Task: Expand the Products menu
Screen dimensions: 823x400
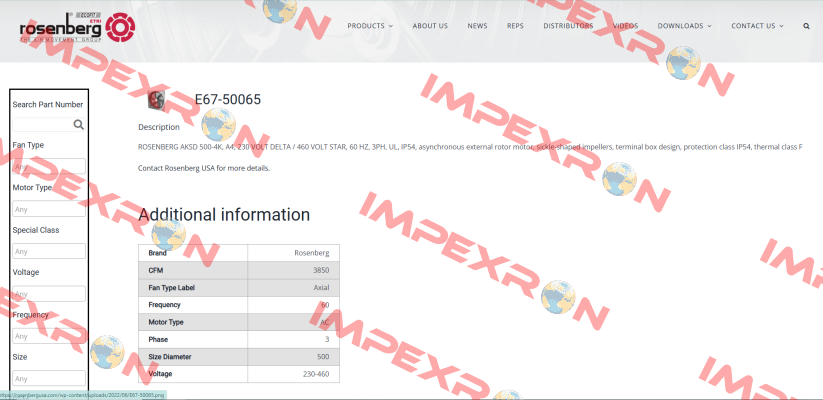Action: click(x=370, y=26)
